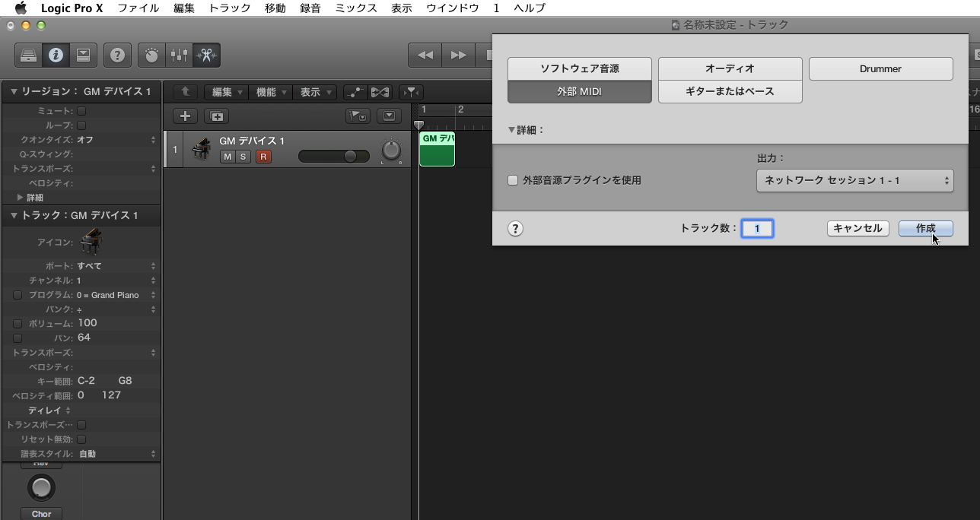Open help in the new track dialog
This screenshot has width=980, height=520.
(x=515, y=229)
